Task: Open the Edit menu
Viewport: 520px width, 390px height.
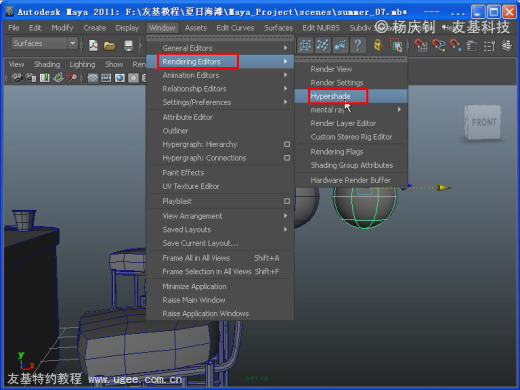Action: click(x=35, y=28)
